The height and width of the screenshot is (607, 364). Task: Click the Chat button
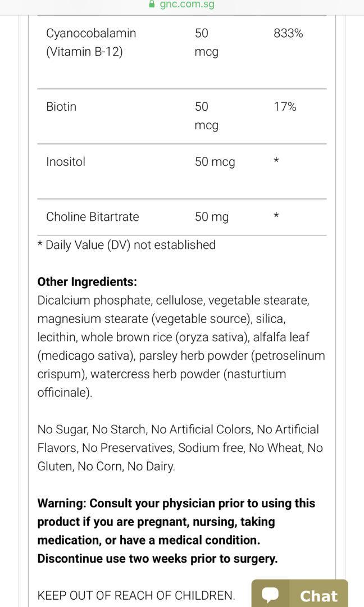point(301,595)
